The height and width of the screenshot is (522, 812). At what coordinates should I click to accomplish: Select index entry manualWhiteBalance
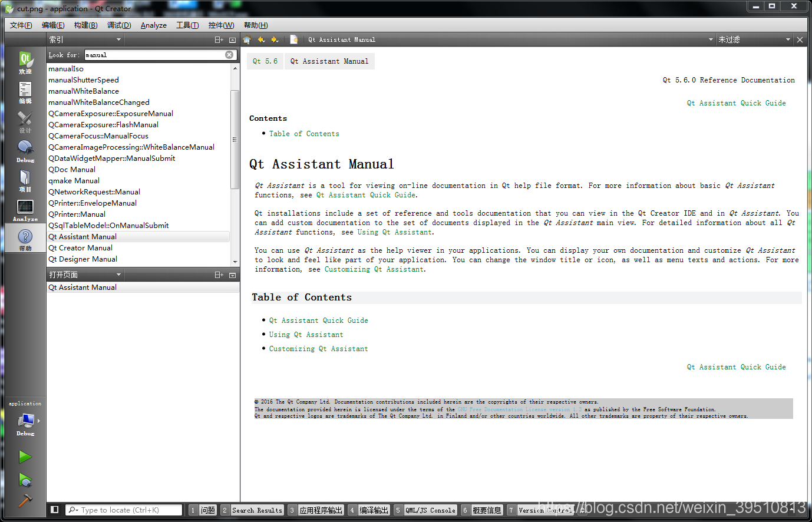[84, 91]
